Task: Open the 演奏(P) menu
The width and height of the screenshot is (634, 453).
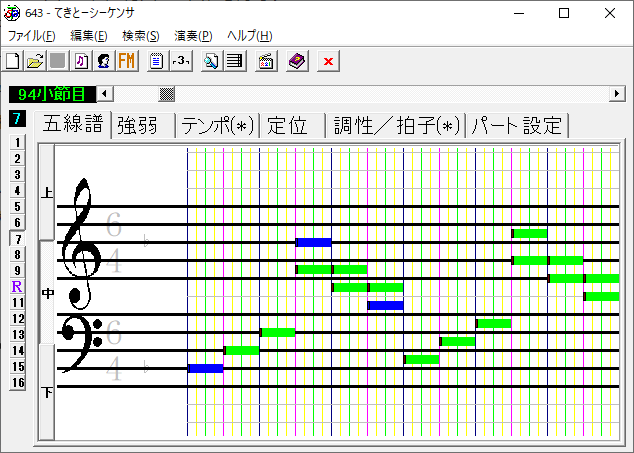Action: (x=193, y=36)
